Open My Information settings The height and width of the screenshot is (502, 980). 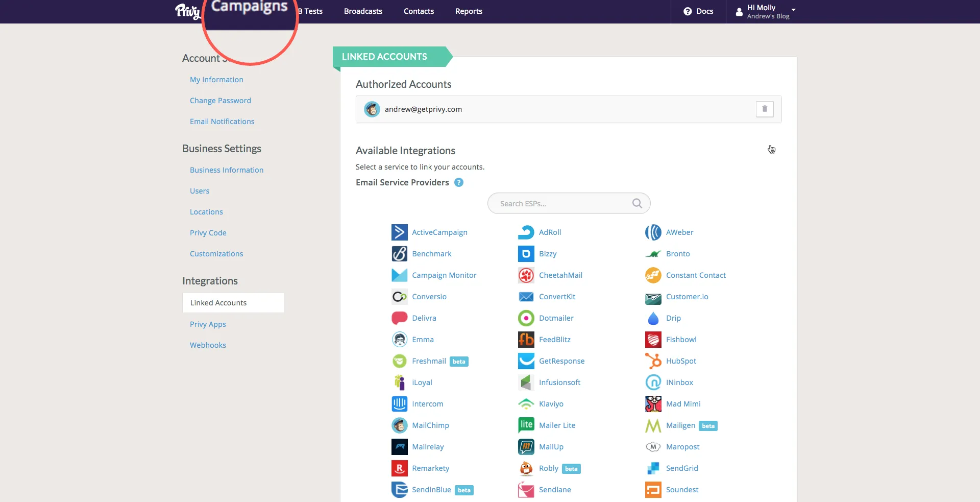(216, 80)
